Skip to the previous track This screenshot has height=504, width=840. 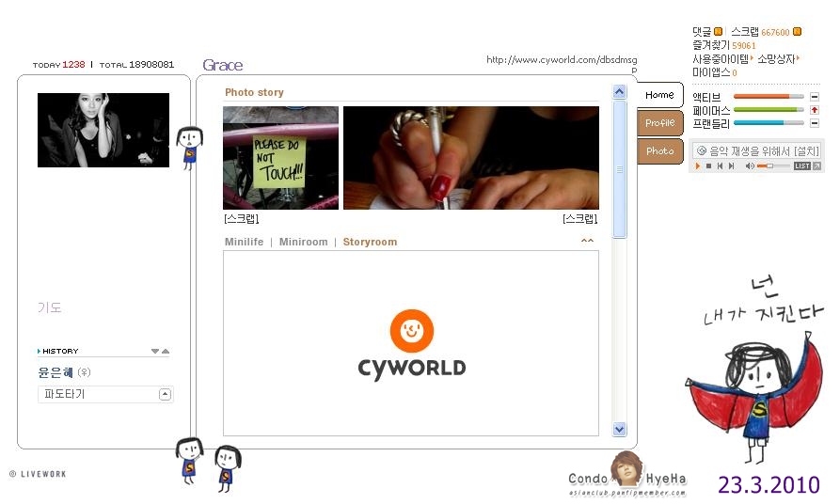[x=720, y=166]
